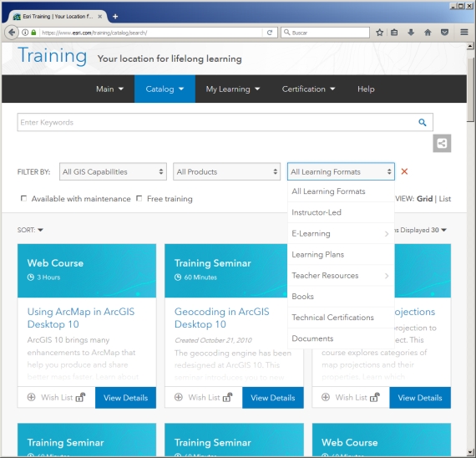Choose Books from the format list
The height and width of the screenshot is (458, 476).
341,297
